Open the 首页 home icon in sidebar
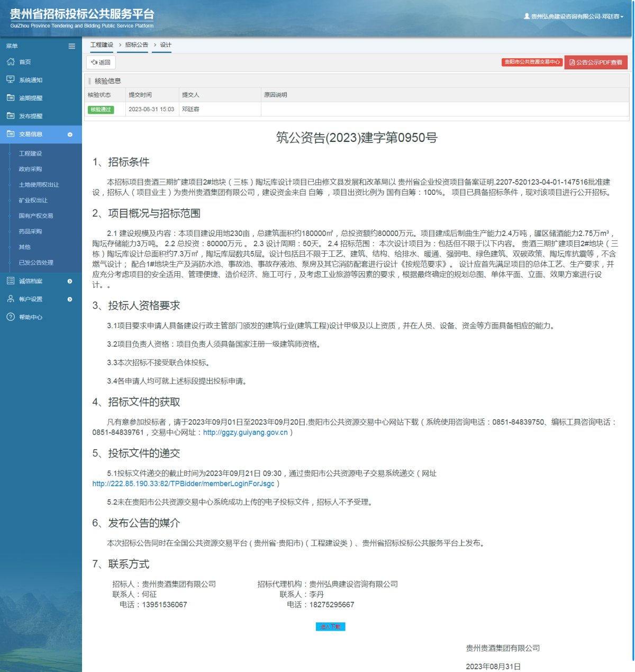 (x=10, y=61)
